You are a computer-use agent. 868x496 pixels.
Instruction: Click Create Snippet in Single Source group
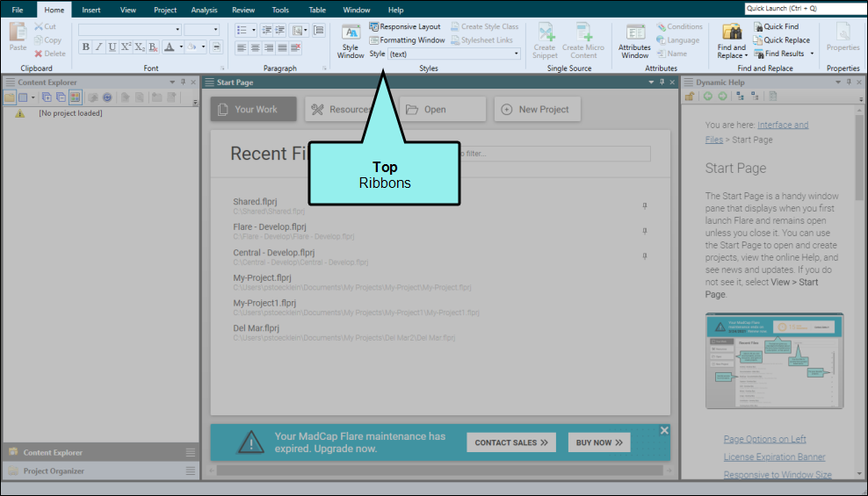(x=546, y=41)
